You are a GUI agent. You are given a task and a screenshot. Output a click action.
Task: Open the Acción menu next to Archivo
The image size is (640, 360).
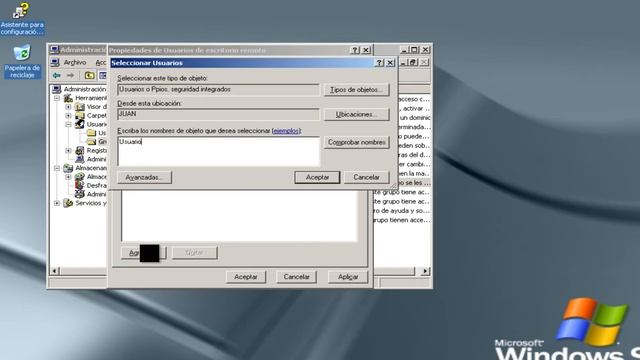(x=100, y=62)
